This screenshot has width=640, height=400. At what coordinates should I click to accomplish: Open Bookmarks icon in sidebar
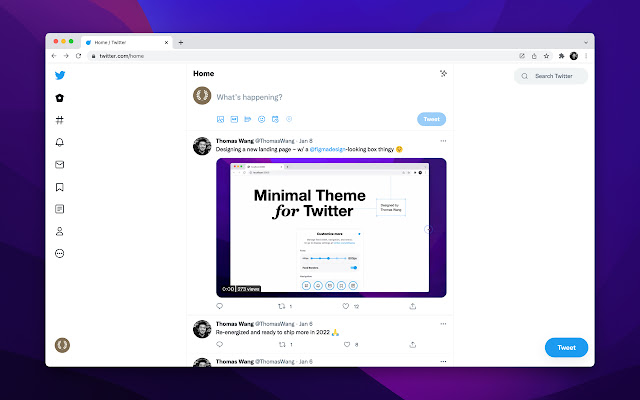point(60,187)
